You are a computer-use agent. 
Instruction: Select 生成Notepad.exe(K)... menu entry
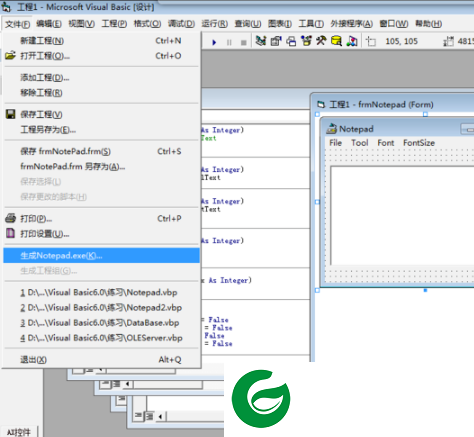[101, 256]
